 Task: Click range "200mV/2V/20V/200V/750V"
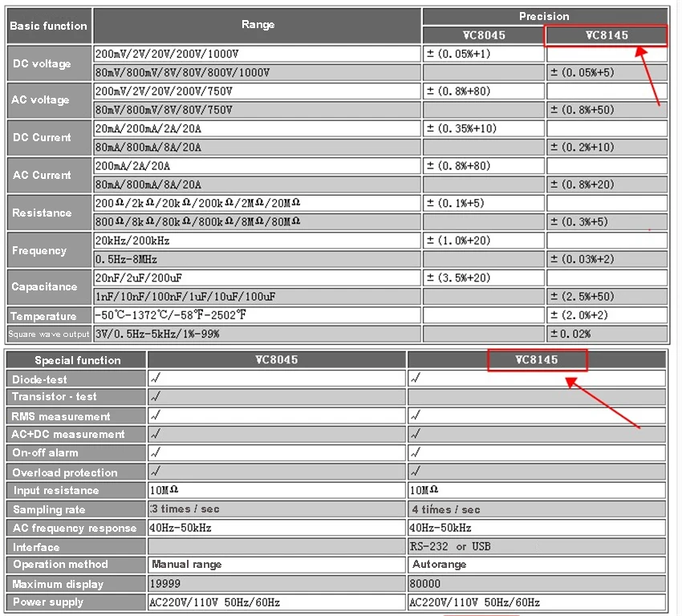click(x=258, y=91)
